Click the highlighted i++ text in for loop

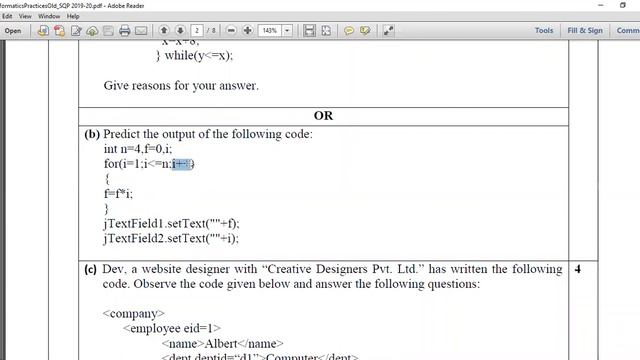(x=182, y=164)
